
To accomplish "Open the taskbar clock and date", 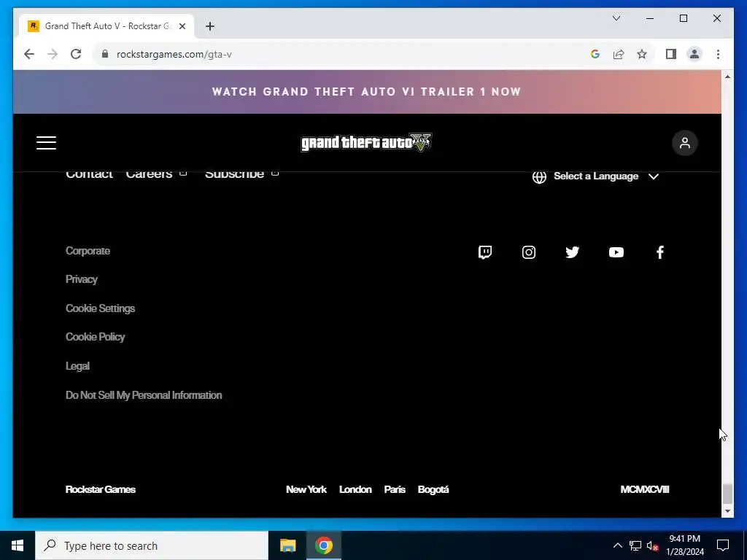I will coord(685,545).
